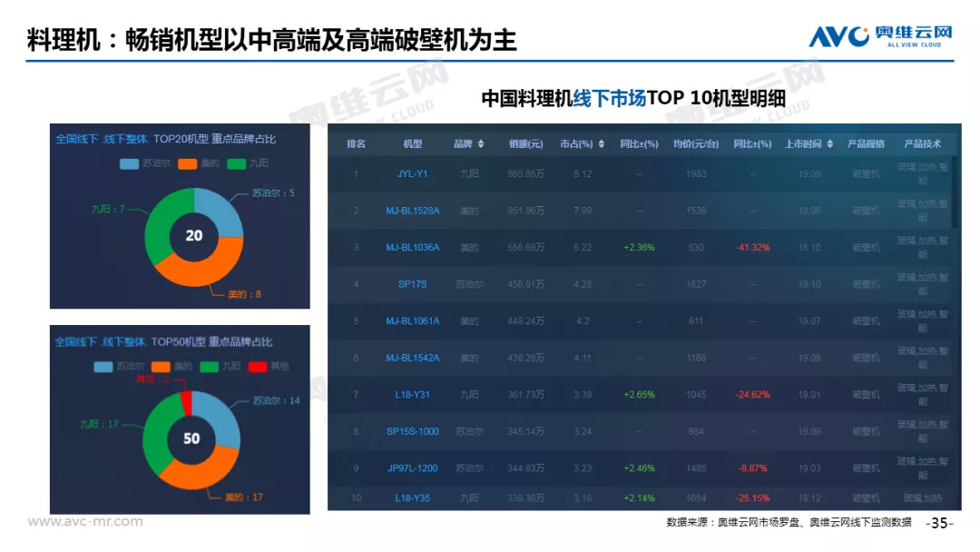This screenshot has height=552, width=980.
Task: Click the 均价(元/台) column header
Action: (x=696, y=143)
